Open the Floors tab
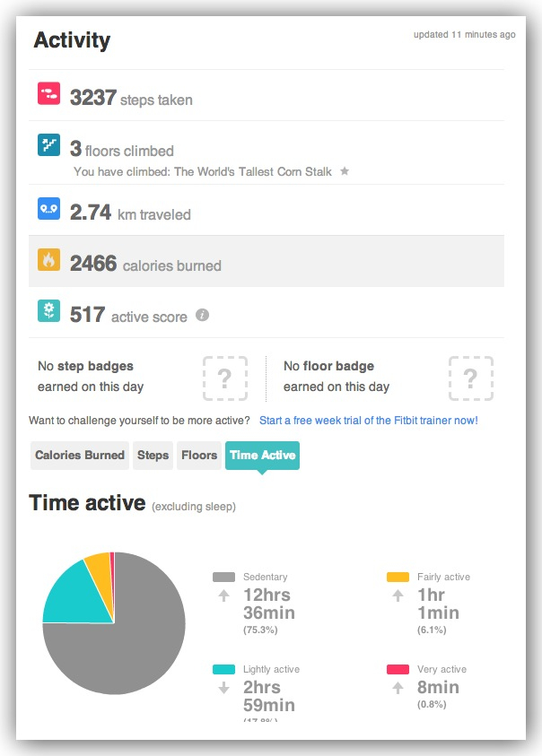 pyautogui.click(x=199, y=456)
